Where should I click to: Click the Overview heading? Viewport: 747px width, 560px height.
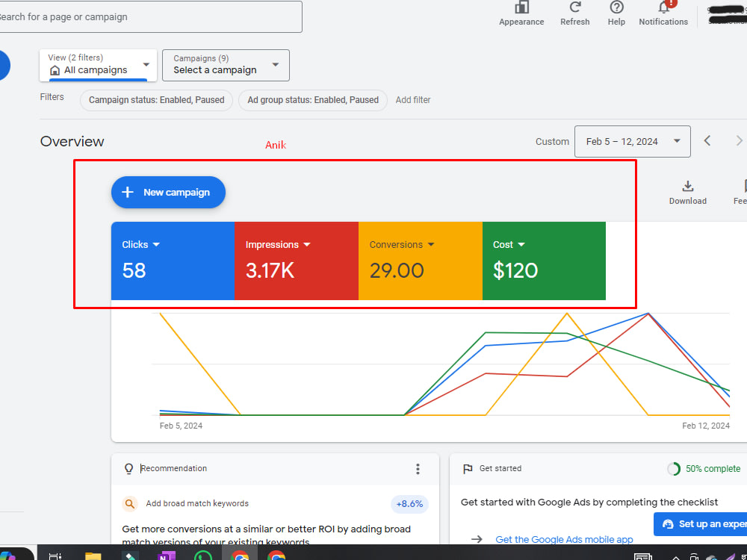pyautogui.click(x=72, y=141)
